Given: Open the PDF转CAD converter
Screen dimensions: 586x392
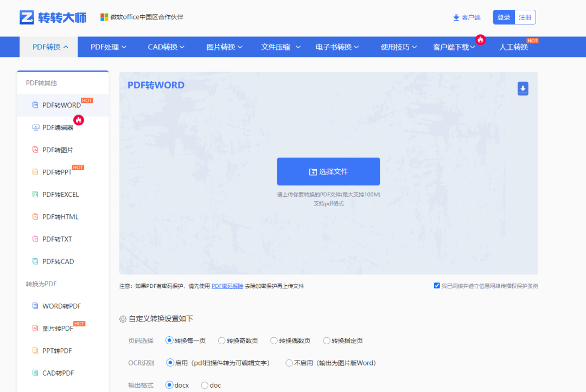Looking at the screenshot, I should pyautogui.click(x=56, y=261).
